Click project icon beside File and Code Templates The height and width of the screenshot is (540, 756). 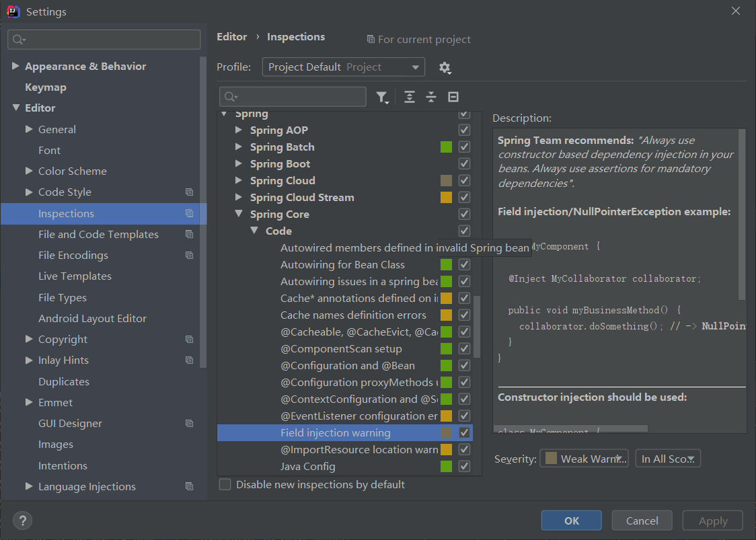(x=190, y=234)
